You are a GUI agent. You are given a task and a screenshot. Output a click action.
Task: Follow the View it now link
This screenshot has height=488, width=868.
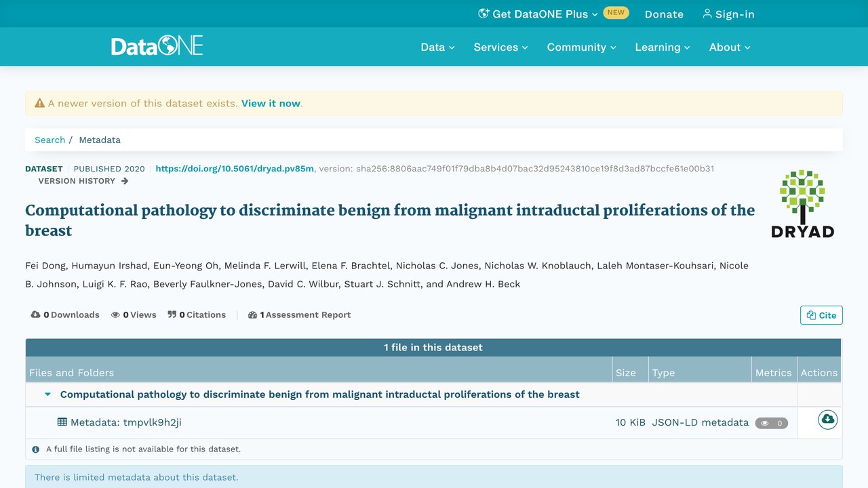(x=271, y=103)
